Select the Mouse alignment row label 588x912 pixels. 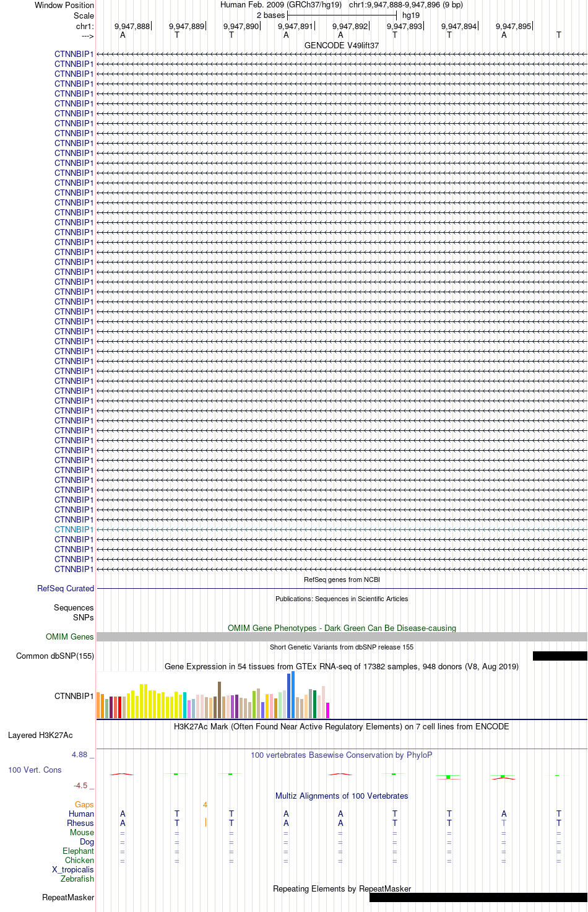(82, 833)
